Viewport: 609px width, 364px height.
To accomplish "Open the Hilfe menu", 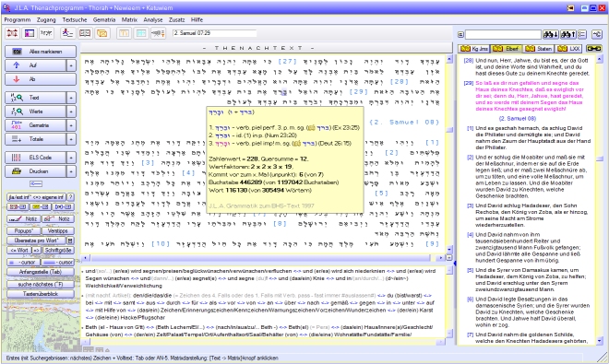I will (197, 19).
